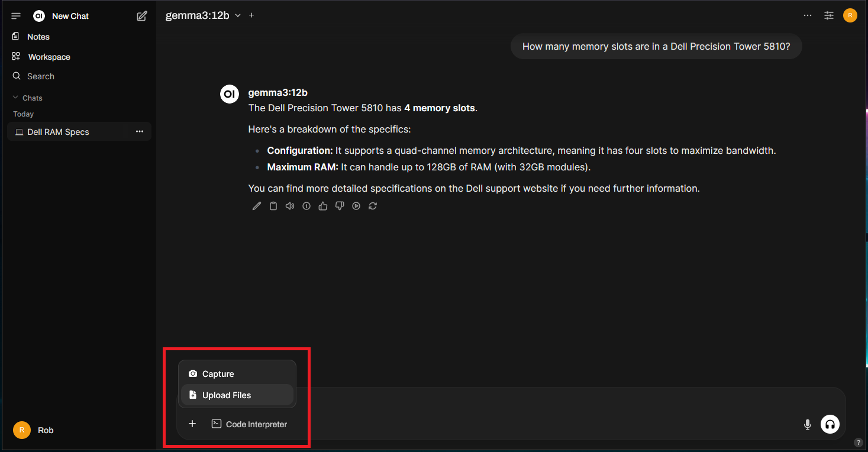Click the plus button in message input
Image resolution: width=868 pixels, height=452 pixels.
(x=192, y=424)
